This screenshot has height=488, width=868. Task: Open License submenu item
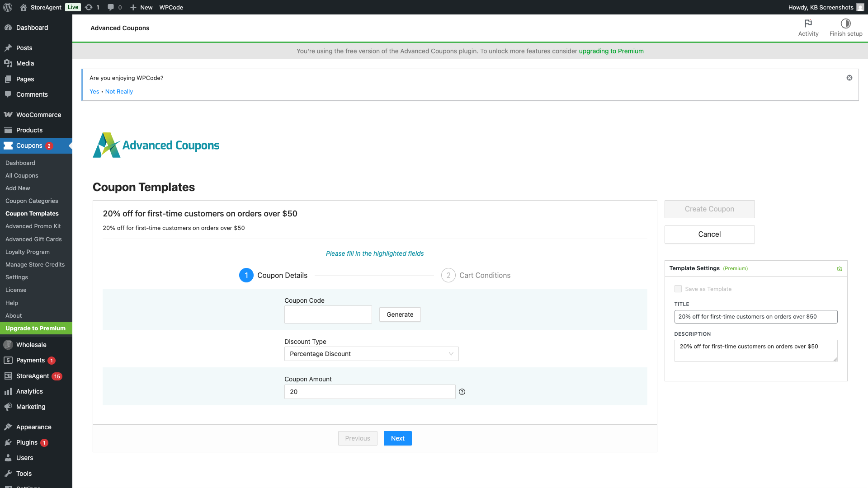[x=16, y=290]
